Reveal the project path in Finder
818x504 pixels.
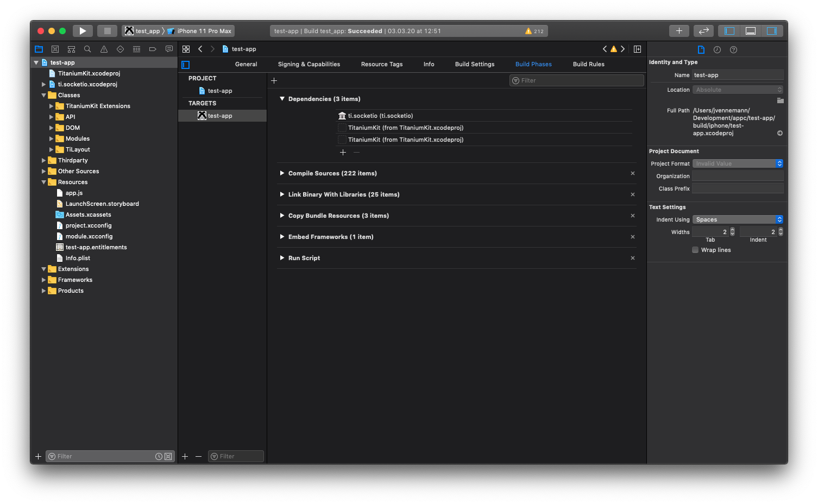[x=780, y=133]
